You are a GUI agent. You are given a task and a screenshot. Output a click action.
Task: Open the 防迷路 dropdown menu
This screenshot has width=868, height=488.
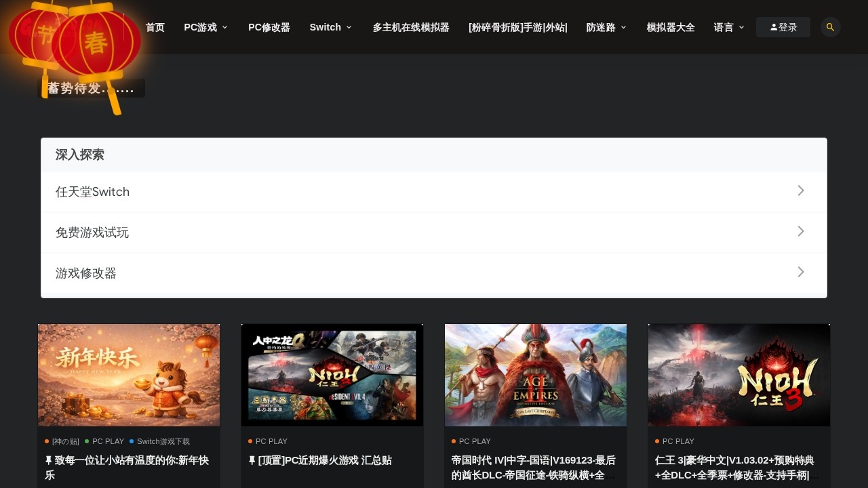(606, 27)
